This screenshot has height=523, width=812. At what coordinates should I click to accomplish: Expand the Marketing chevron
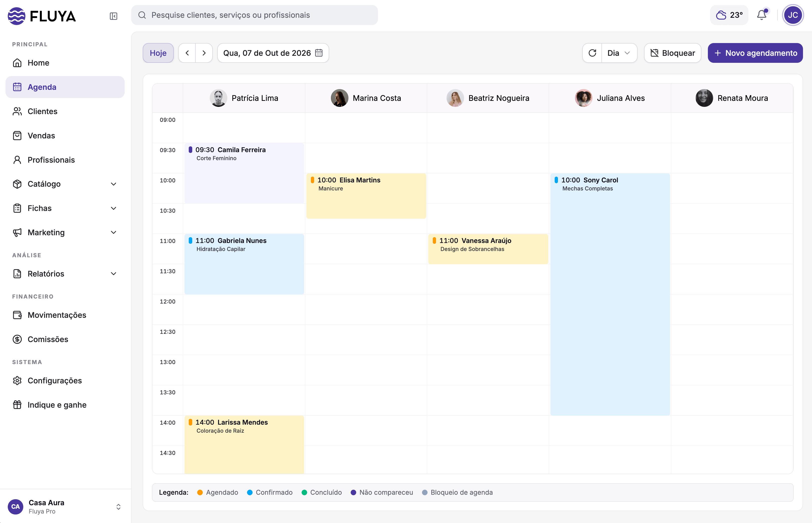click(x=114, y=233)
